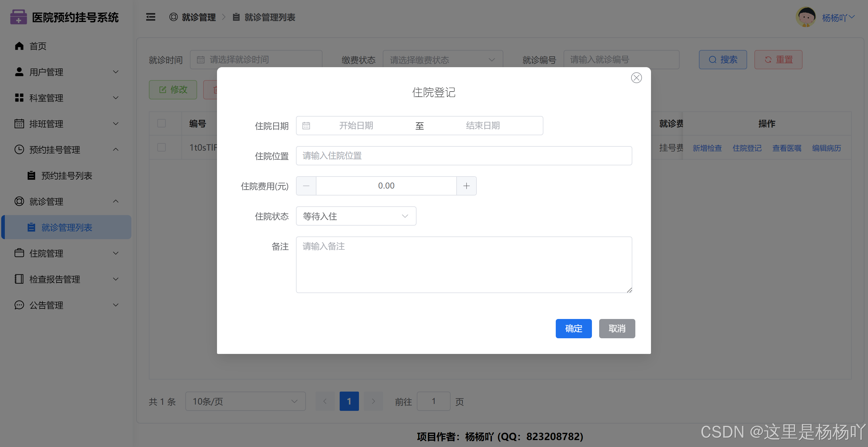Click the hamburger menu collapse icon

click(151, 17)
